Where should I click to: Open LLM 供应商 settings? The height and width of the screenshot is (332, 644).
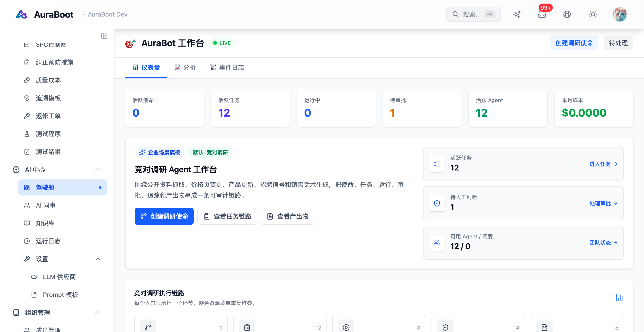[x=66, y=277]
